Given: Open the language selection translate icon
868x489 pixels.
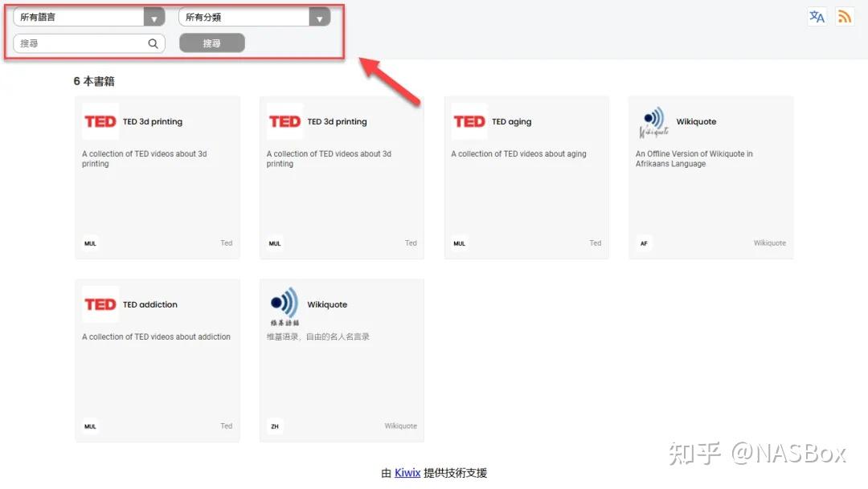Looking at the screenshot, I should pyautogui.click(x=817, y=17).
